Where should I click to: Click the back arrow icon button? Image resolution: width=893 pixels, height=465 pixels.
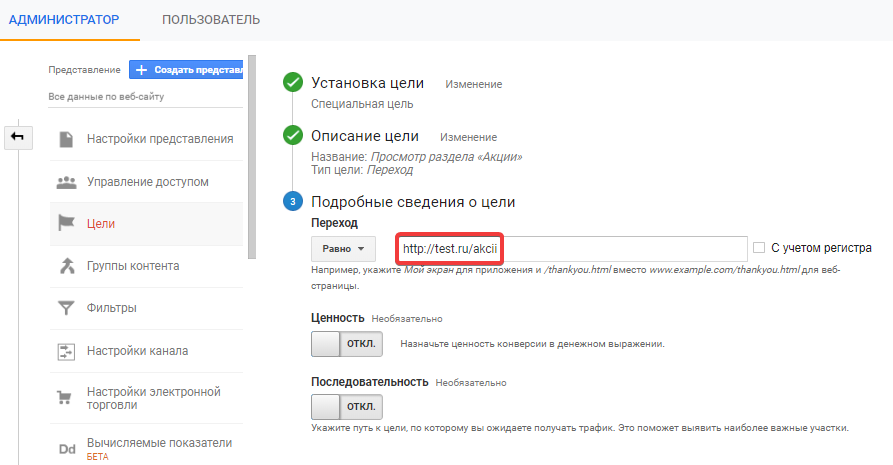pyautogui.click(x=18, y=137)
